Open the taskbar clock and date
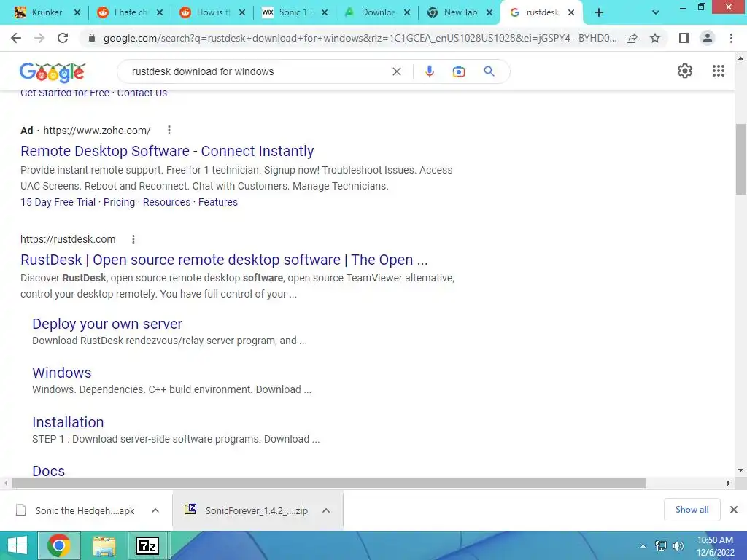 [x=715, y=546]
